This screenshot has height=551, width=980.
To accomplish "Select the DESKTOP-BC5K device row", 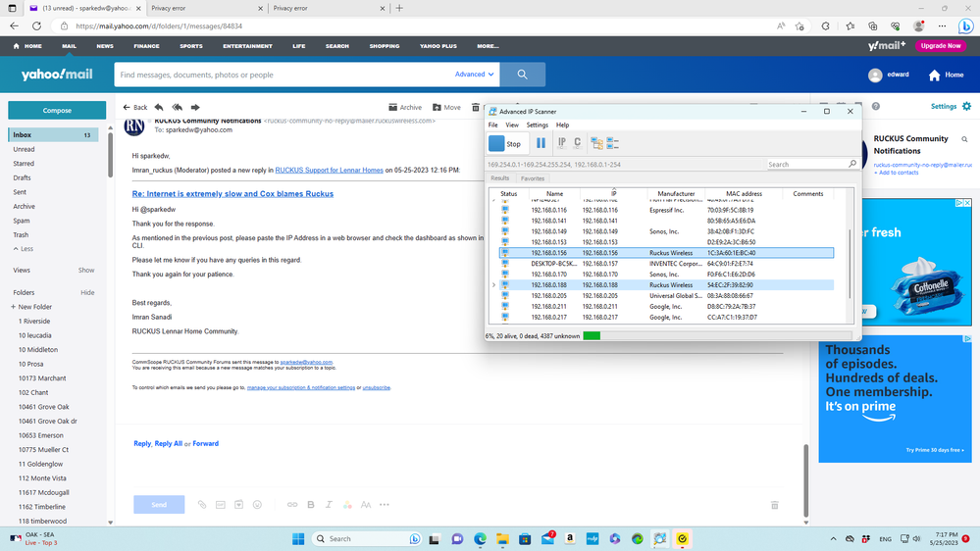I will [x=666, y=264].
